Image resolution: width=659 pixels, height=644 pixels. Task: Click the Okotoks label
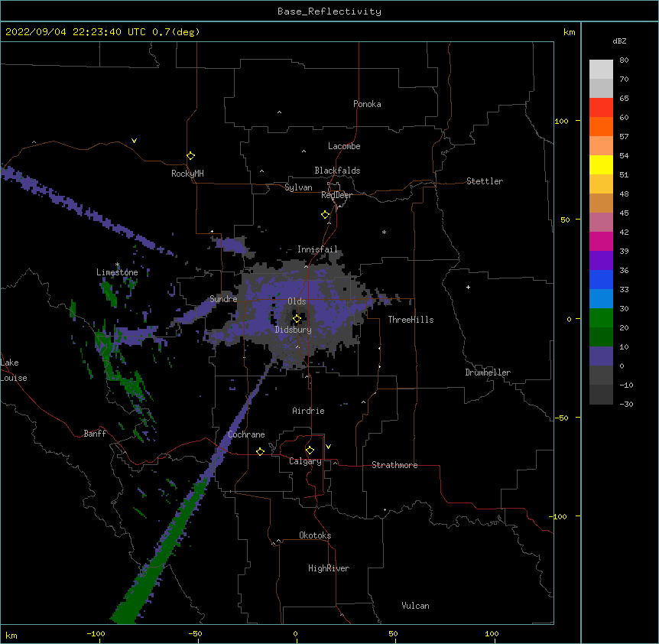pos(315,535)
